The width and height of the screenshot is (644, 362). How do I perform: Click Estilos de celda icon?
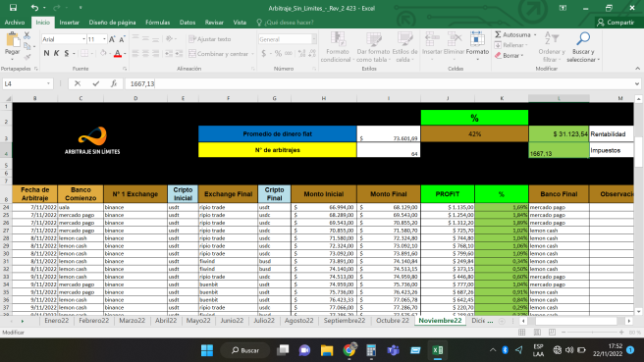click(x=404, y=40)
